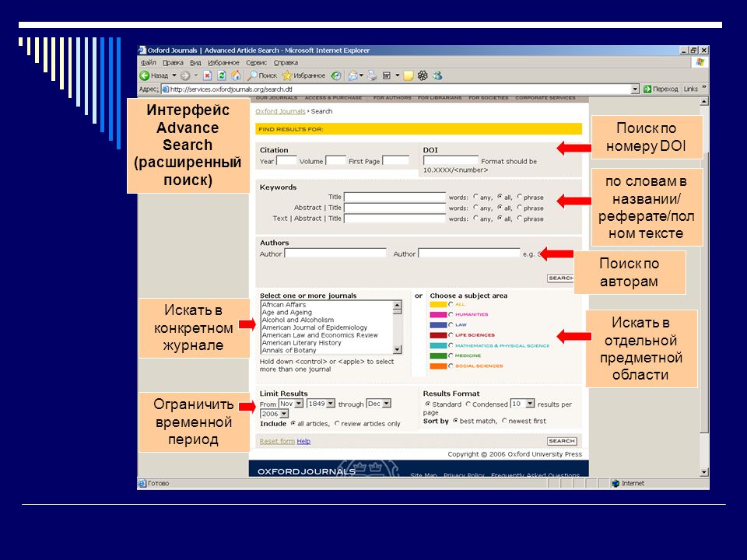747x560 pixels.
Task: Click the Mail envelope toolbar icon
Action: [352, 75]
